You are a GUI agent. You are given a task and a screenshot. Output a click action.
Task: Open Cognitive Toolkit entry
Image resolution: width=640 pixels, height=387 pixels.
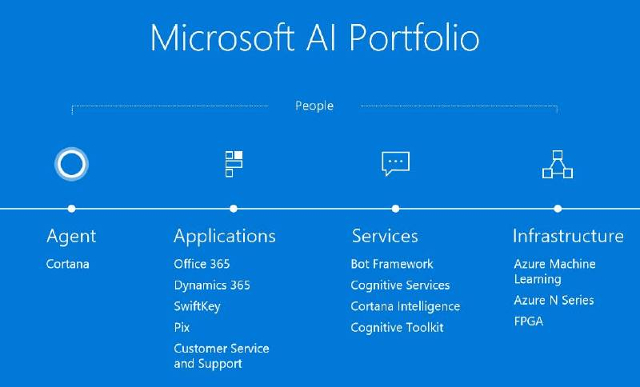[397, 328]
